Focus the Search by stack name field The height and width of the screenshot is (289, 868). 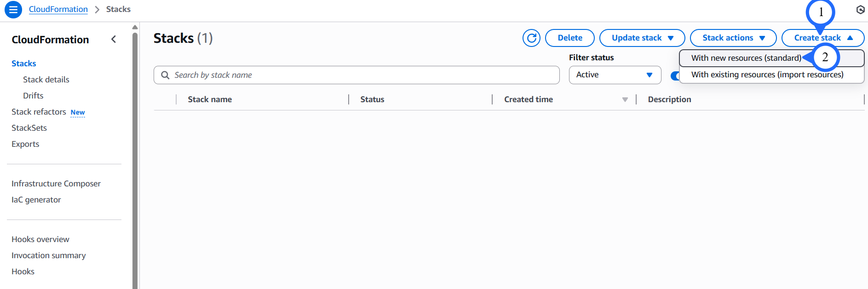tap(356, 75)
